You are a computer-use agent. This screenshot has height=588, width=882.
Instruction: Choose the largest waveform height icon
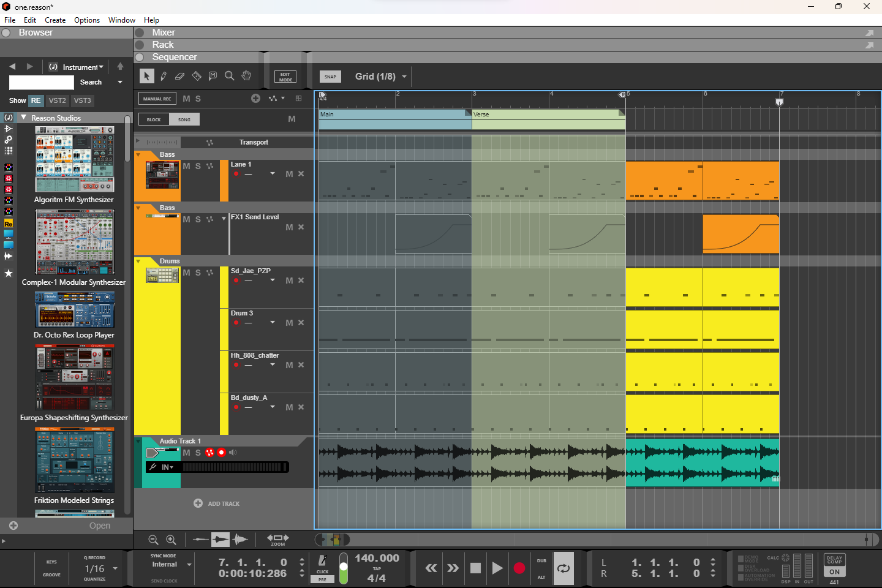click(x=240, y=540)
